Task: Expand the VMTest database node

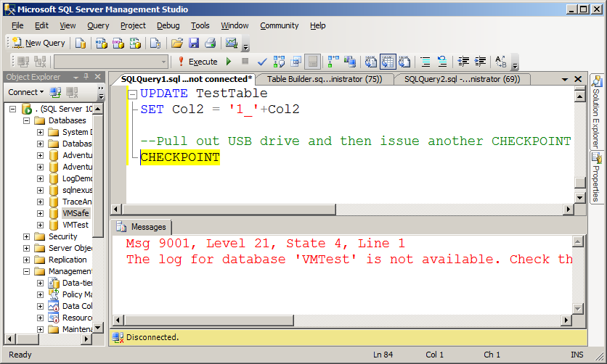Action: pyautogui.click(x=40, y=225)
